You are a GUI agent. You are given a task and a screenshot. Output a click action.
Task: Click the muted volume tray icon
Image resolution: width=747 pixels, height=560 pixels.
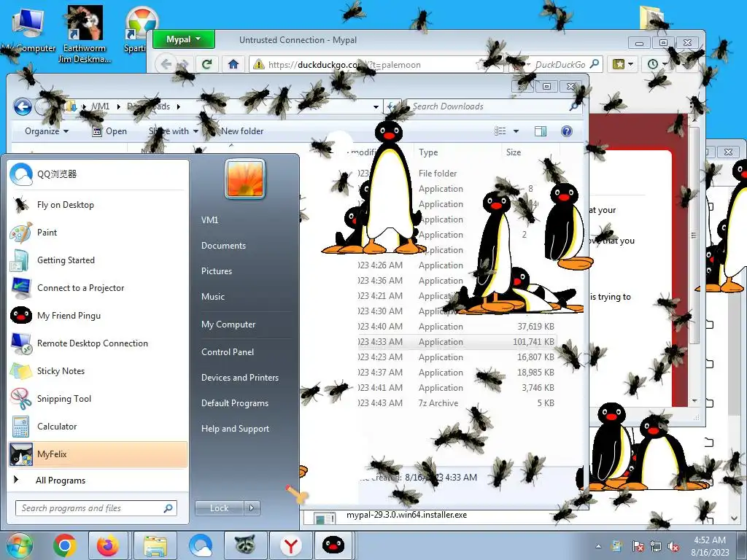click(x=674, y=547)
